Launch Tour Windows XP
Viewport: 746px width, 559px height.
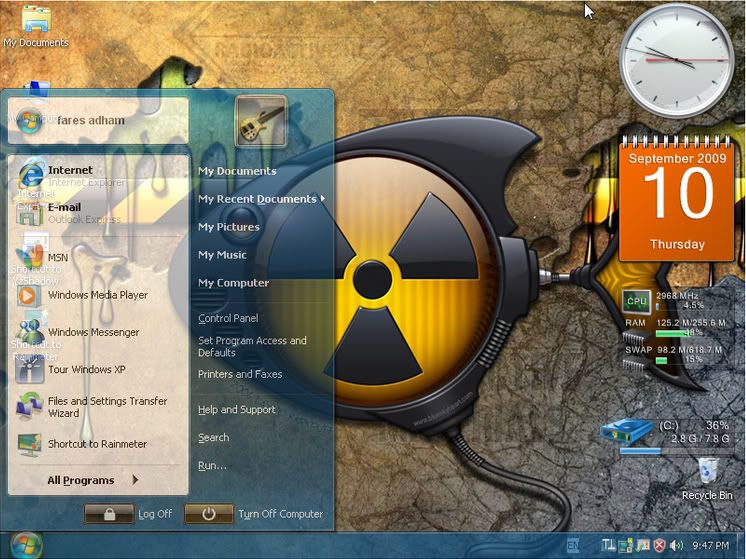[98, 369]
